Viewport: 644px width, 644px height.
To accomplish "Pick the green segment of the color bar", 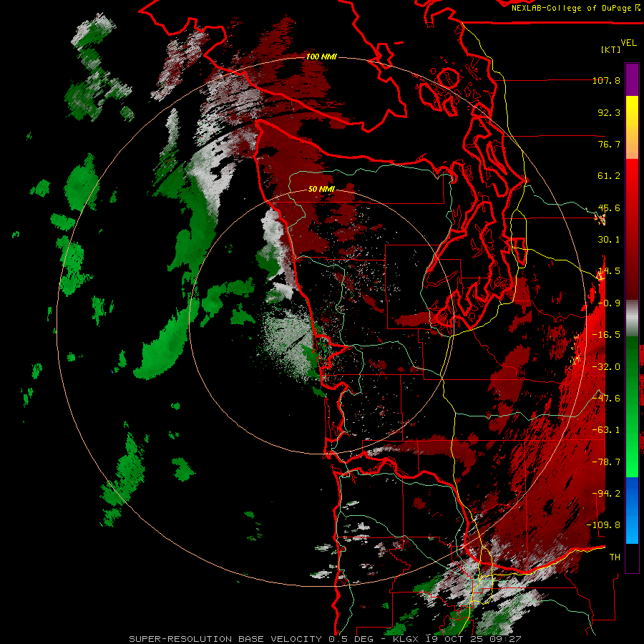I will 632,406.
